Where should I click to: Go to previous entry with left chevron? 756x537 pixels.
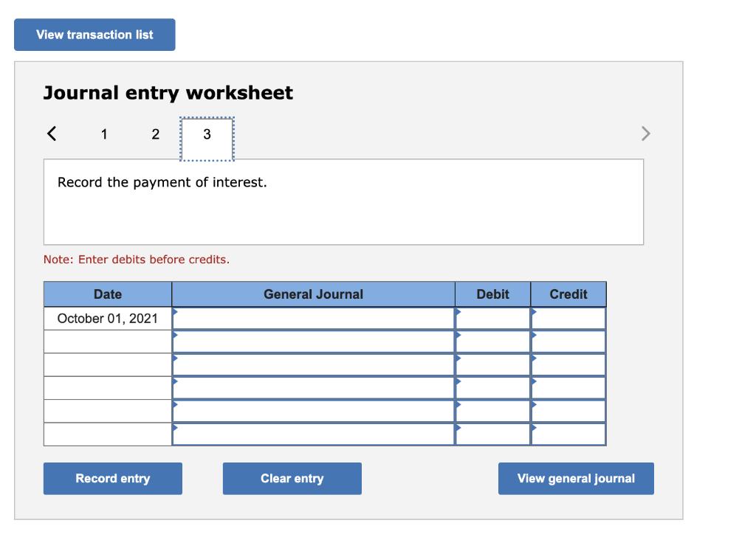(x=52, y=134)
